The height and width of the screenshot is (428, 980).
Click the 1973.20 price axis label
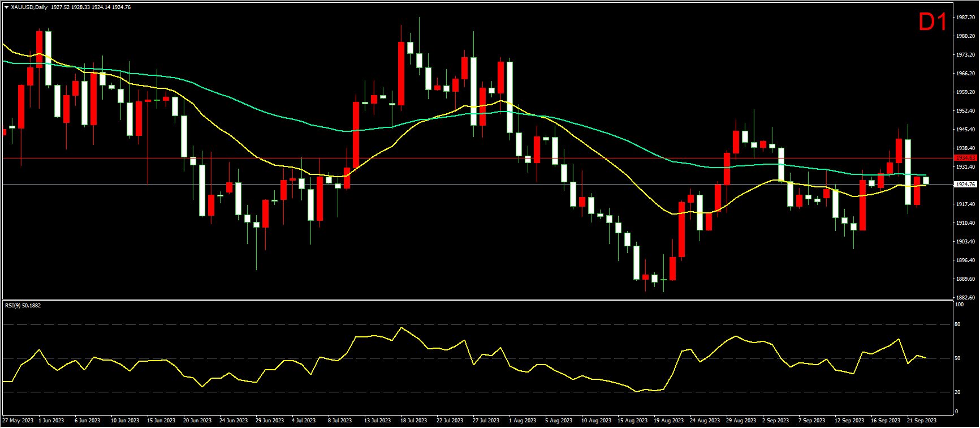pos(965,55)
